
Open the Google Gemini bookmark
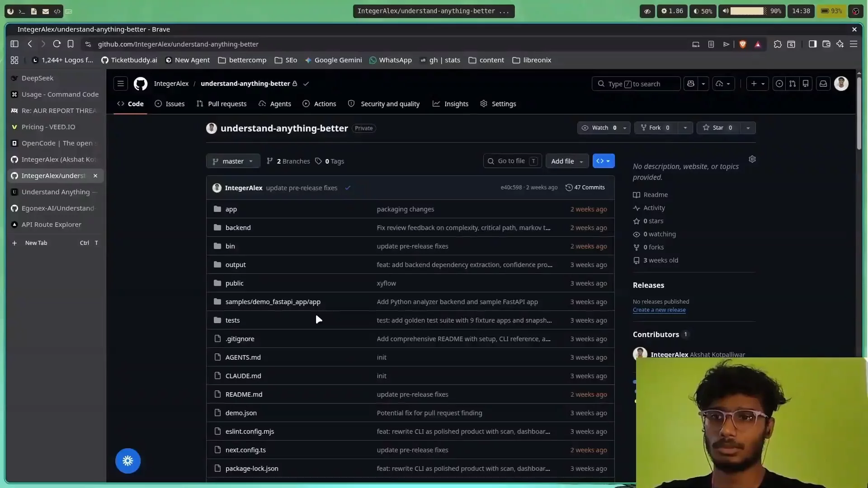[334, 60]
